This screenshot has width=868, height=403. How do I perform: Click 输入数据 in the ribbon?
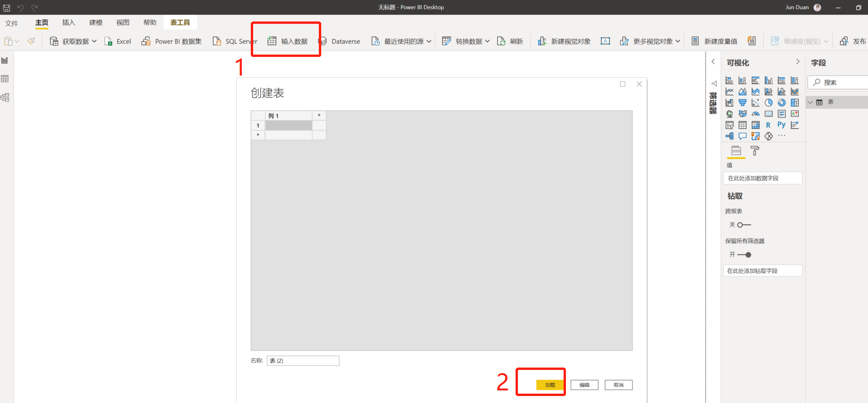tap(287, 41)
